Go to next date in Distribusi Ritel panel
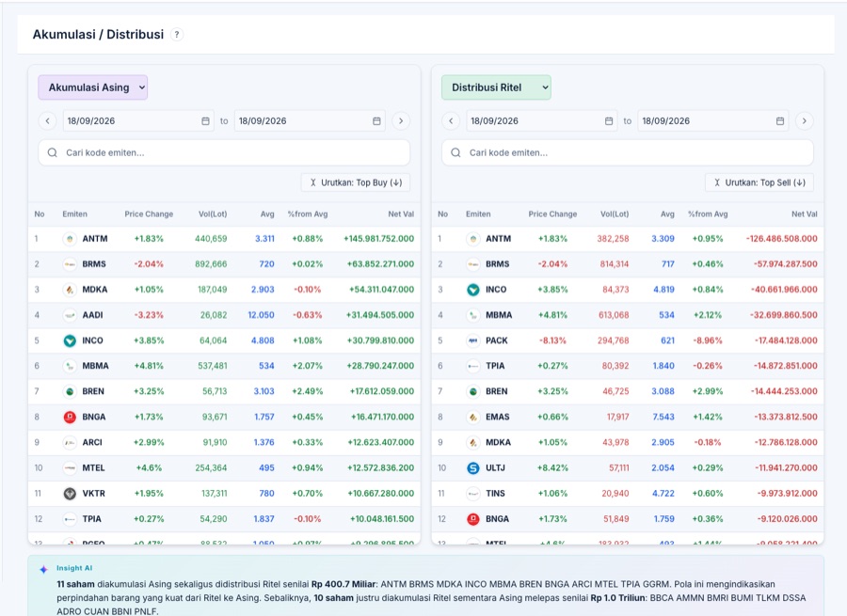 [x=805, y=121]
